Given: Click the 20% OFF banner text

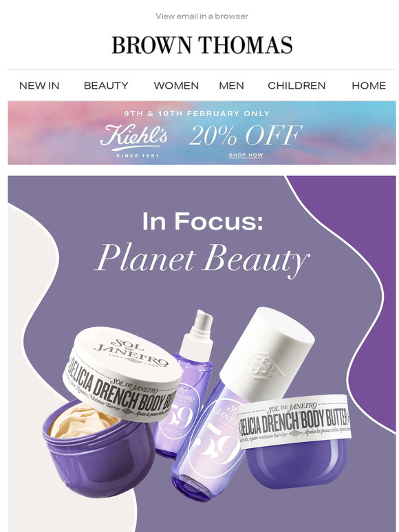Looking at the screenshot, I should click(x=245, y=135).
